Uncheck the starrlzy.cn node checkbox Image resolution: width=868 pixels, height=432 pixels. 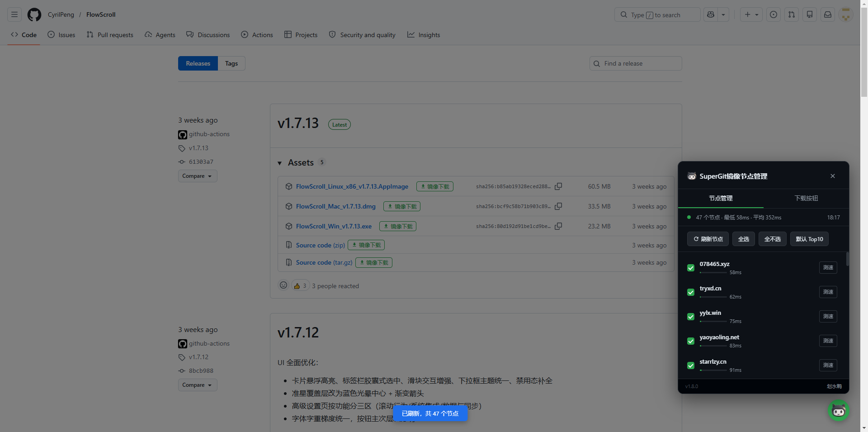tap(691, 366)
